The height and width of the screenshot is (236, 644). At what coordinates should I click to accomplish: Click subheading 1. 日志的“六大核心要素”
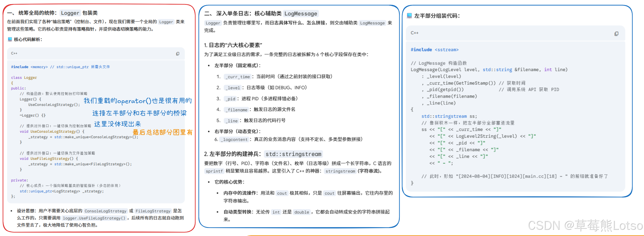point(233,45)
